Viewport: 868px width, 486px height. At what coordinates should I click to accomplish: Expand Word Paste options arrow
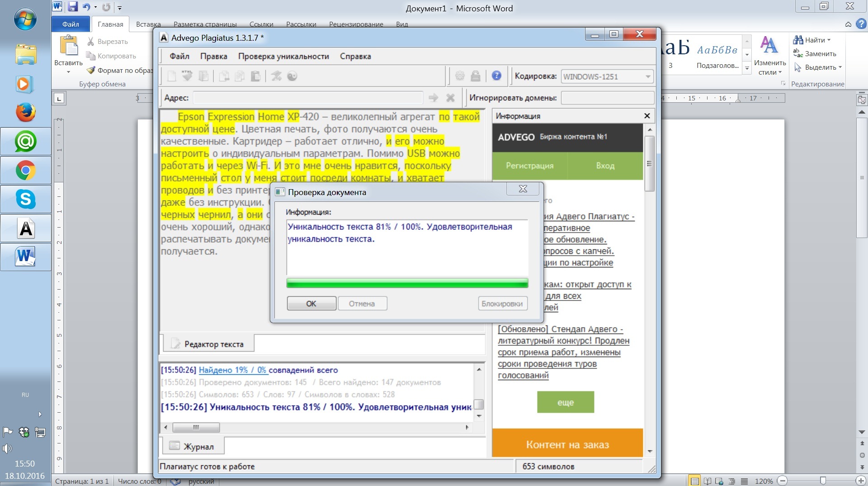coord(69,71)
